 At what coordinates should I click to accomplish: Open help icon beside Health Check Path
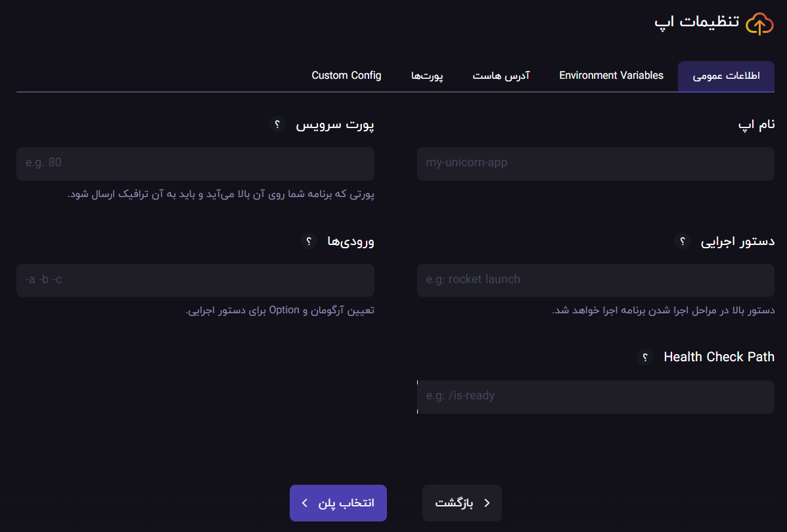pos(646,357)
